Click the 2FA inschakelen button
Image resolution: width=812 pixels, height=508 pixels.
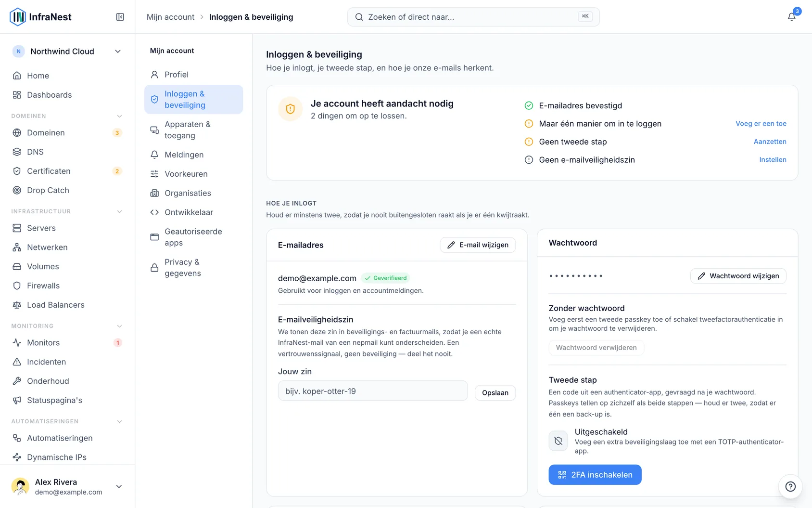595,475
